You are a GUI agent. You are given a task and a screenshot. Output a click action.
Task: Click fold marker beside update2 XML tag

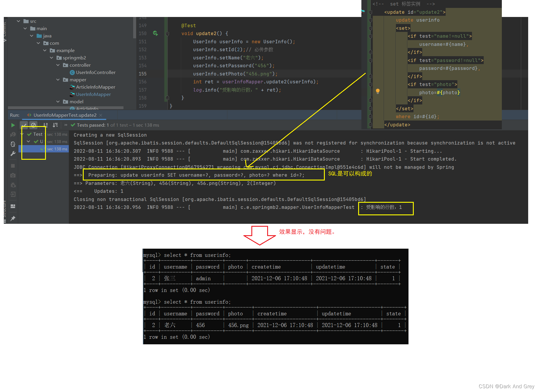tap(370, 12)
